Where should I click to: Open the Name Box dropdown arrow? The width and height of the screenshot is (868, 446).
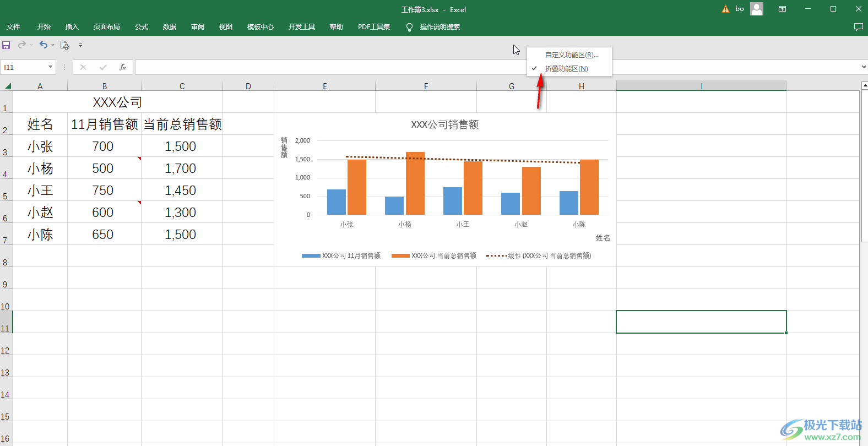(x=50, y=67)
